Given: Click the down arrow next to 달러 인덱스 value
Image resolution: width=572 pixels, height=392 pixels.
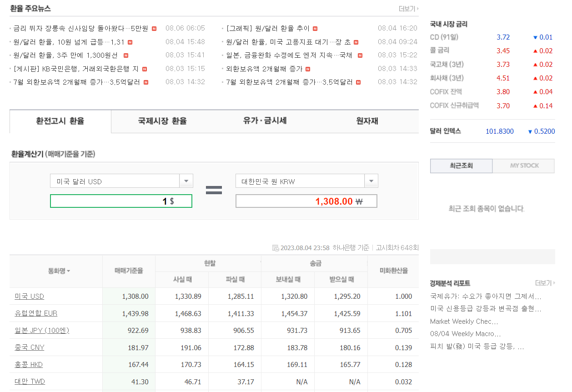Looking at the screenshot, I should tap(531, 131).
